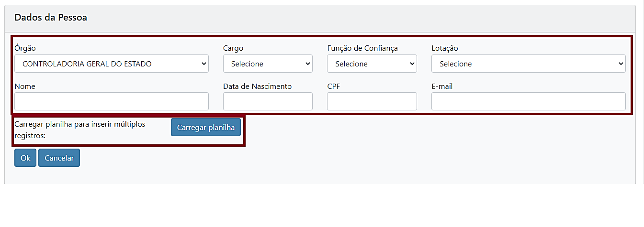Viewport: 644px width, 227px height.
Task: Click the Dados da Pessoa panel heading
Action: click(51, 18)
